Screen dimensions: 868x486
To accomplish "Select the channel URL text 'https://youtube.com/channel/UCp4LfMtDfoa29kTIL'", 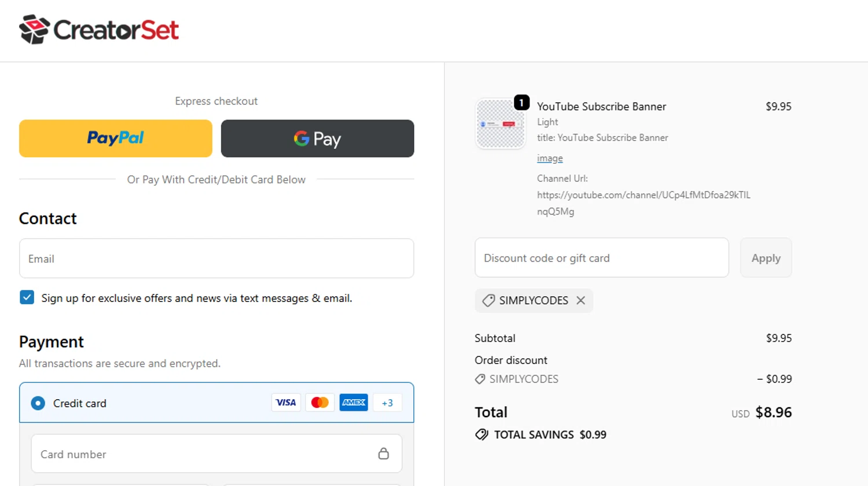I will click(x=643, y=195).
